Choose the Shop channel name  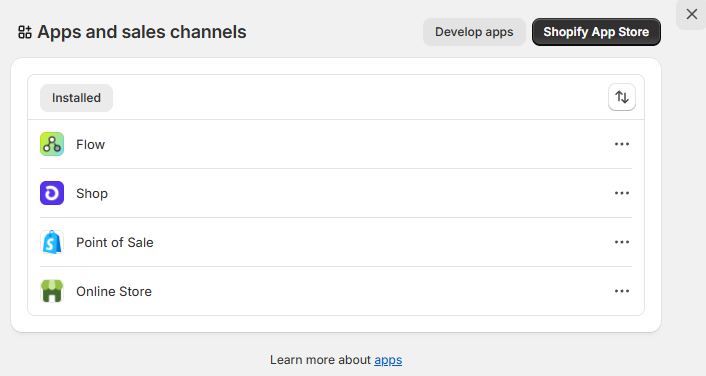pyautogui.click(x=92, y=194)
